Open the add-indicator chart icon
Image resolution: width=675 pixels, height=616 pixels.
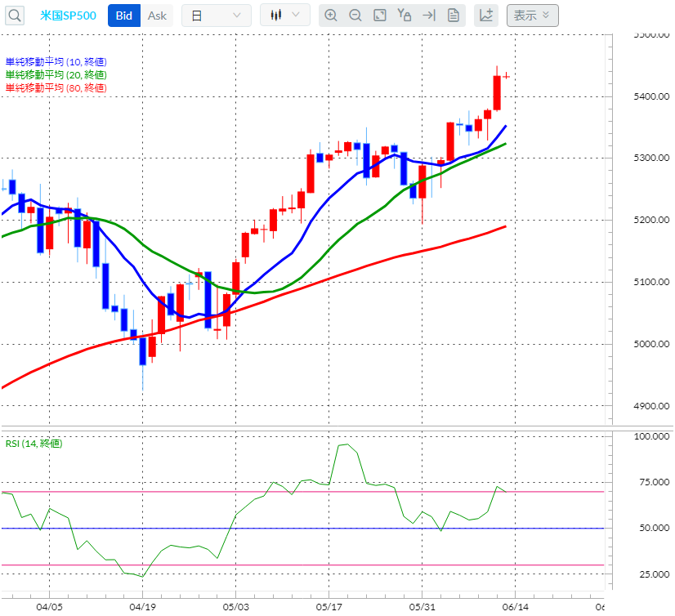coord(485,15)
